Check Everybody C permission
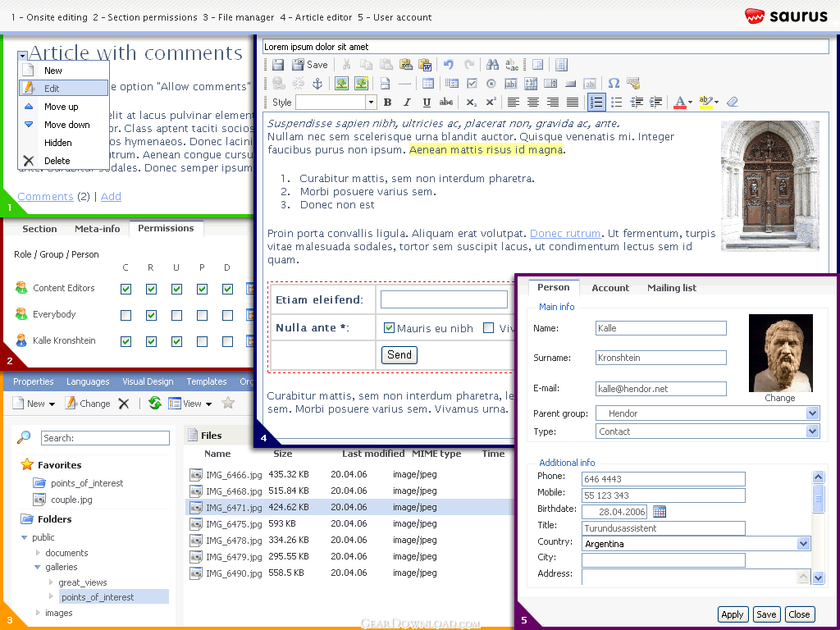 (126, 316)
